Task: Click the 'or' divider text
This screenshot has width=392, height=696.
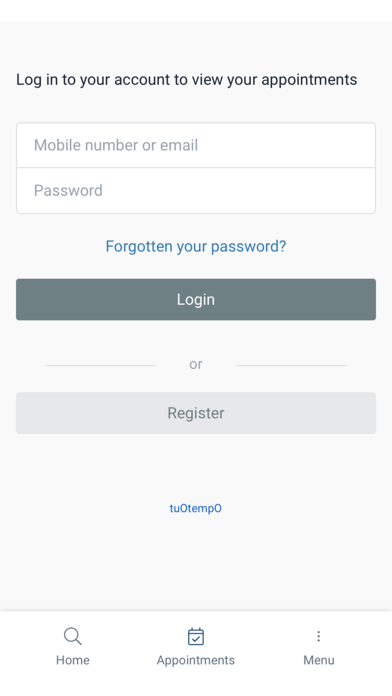Action: (196, 364)
